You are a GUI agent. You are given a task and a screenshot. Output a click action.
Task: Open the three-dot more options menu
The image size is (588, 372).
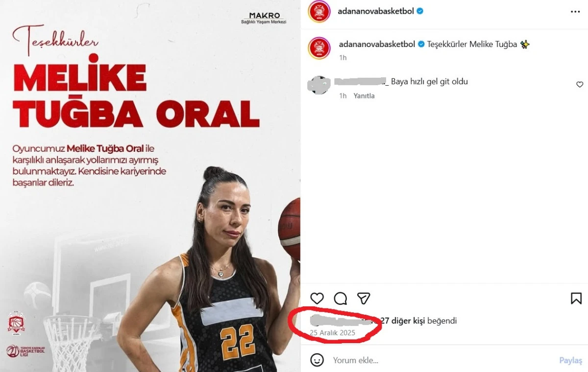coord(575,12)
